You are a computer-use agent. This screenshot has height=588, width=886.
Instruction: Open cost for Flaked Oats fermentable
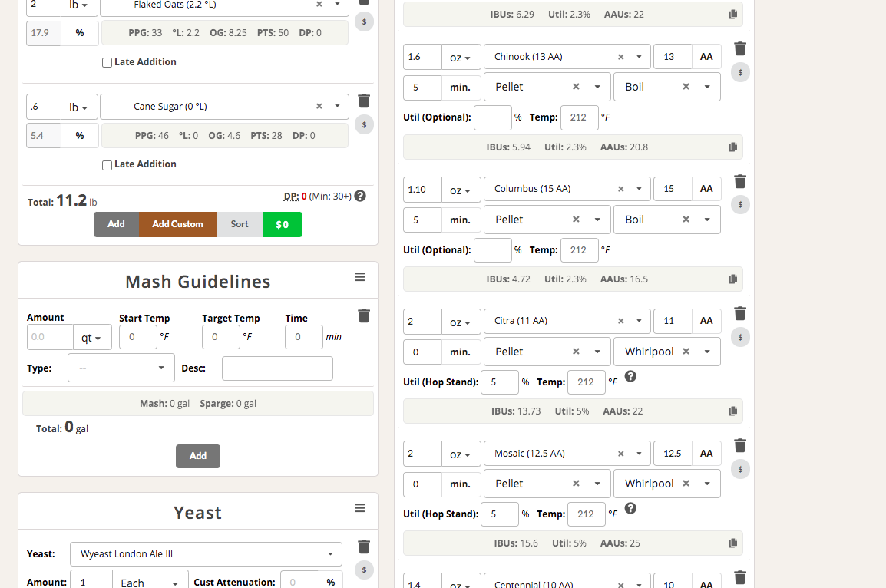(x=364, y=22)
